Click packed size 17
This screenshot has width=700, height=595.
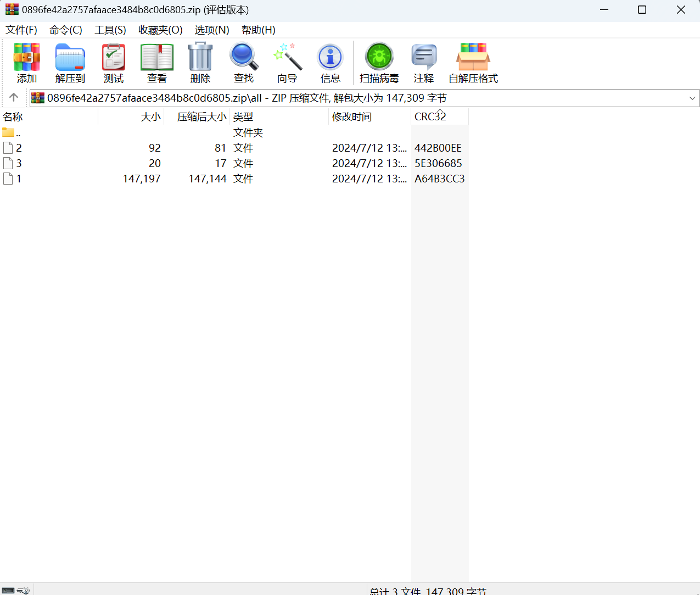coord(221,163)
